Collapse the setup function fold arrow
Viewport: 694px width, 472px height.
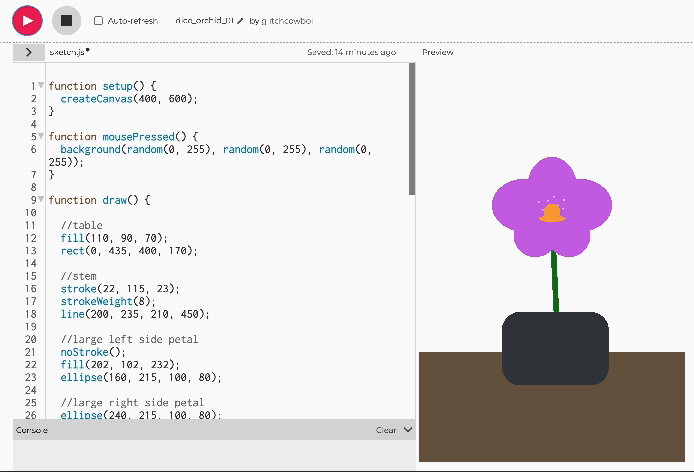[x=41, y=86]
